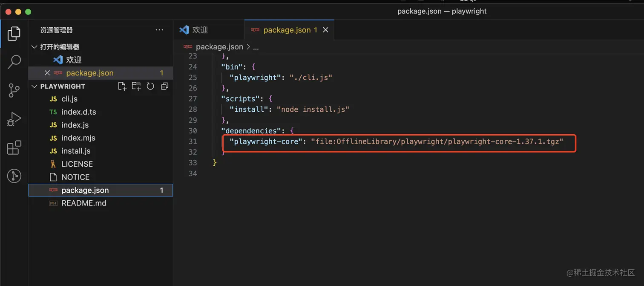Image resolution: width=644 pixels, height=286 pixels.
Task: Close the package.json editor tab
Action: pyautogui.click(x=326, y=30)
